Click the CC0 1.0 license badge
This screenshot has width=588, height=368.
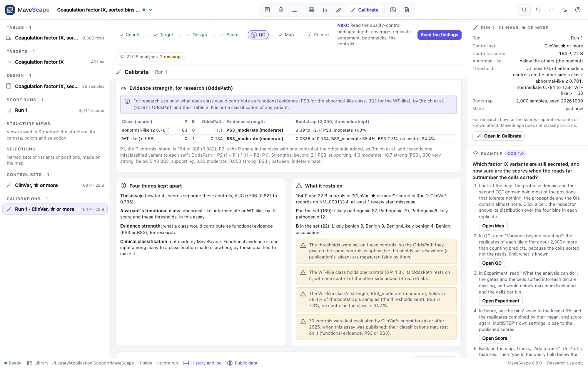515,154
